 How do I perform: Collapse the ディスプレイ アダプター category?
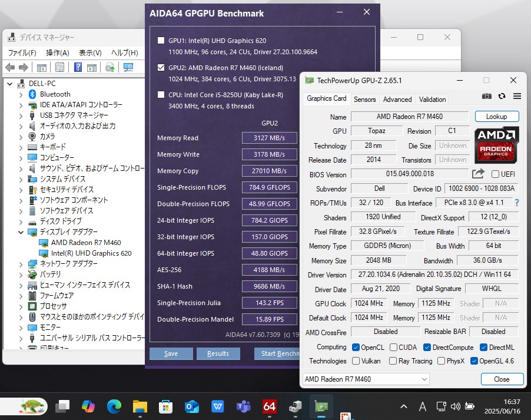click(21, 232)
